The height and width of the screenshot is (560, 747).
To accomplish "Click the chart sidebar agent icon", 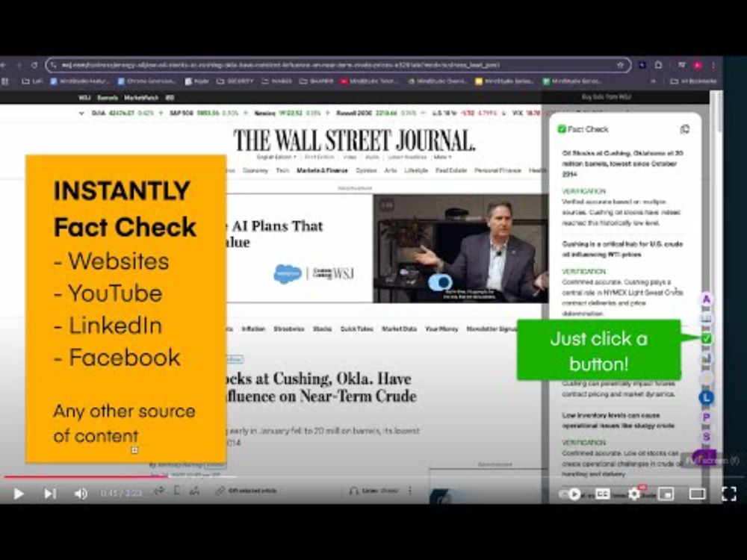I will [706, 358].
